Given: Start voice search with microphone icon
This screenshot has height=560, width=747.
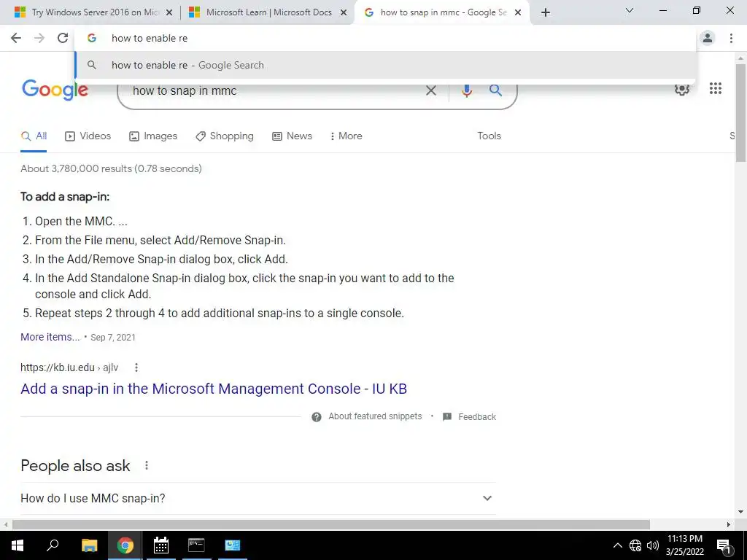Looking at the screenshot, I should point(467,90).
